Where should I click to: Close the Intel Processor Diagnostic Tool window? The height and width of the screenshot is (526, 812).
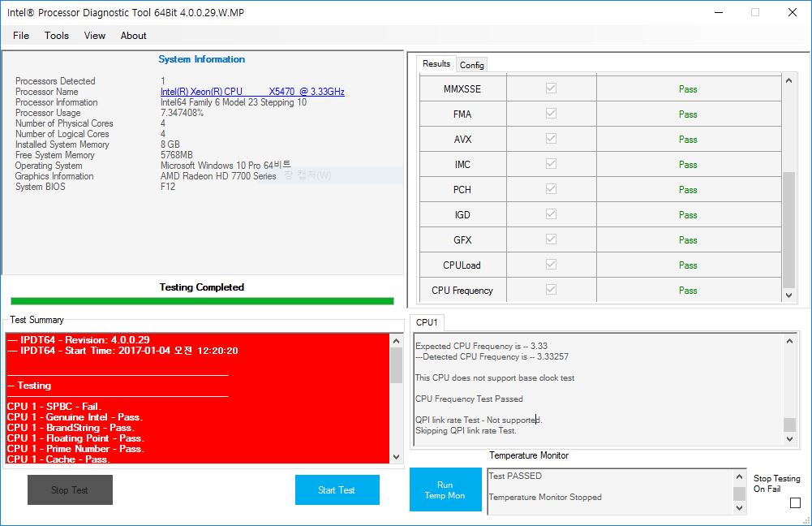[793, 12]
